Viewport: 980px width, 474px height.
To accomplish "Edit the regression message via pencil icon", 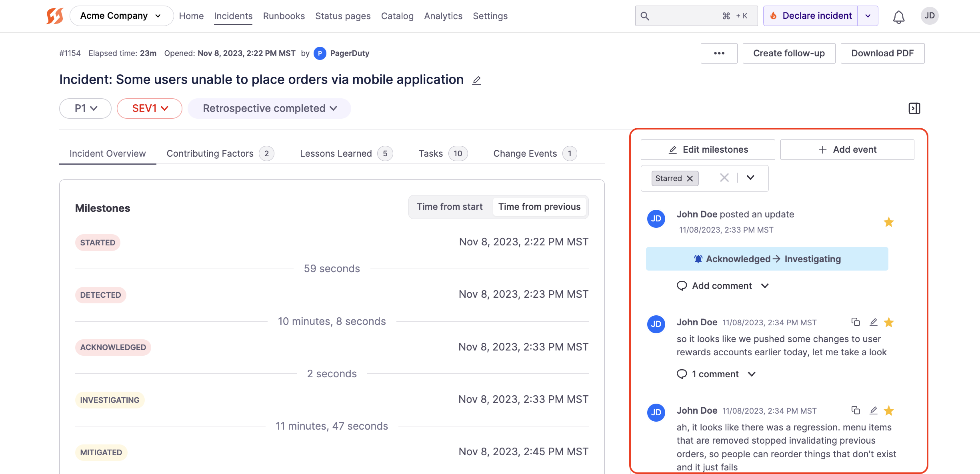I will click(873, 410).
